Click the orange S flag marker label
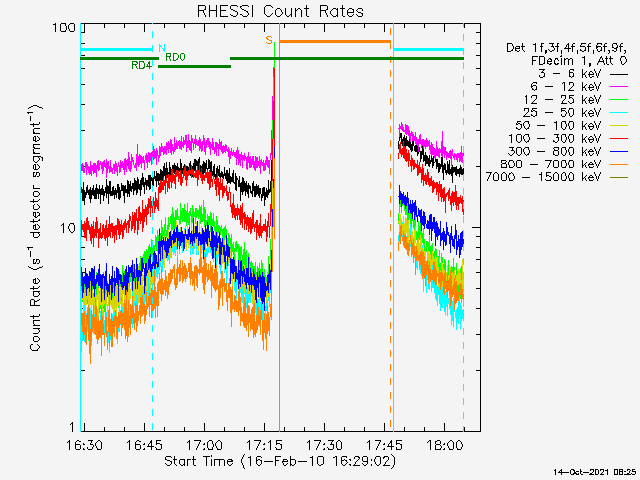This screenshot has width=640, height=480. [x=268, y=40]
